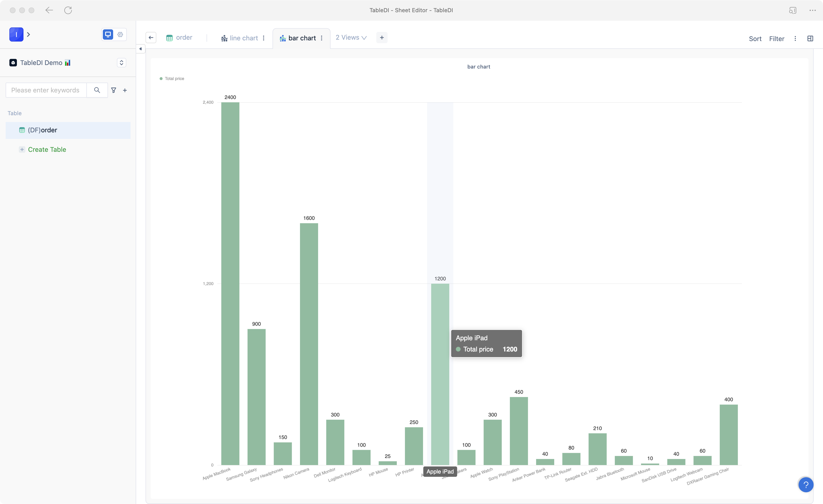Click the Logitech Keyboard axis label
Viewport: 823px width, 504px height.
point(345,475)
